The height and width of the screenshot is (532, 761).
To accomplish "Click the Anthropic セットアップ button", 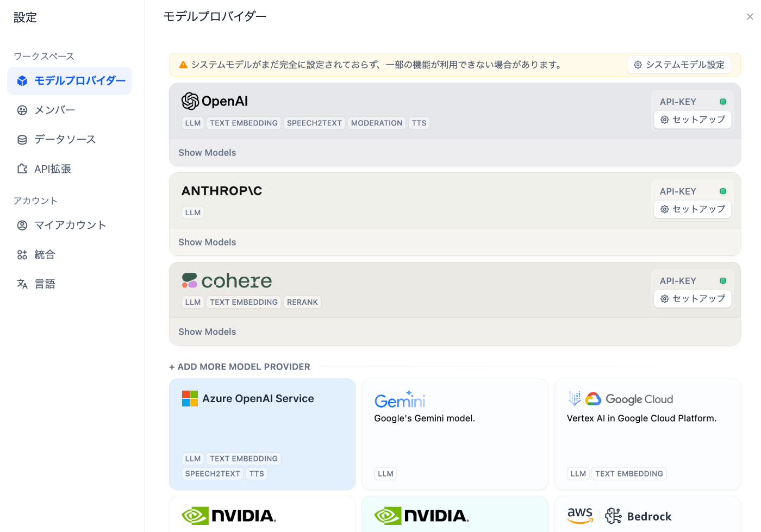I will point(693,209).
